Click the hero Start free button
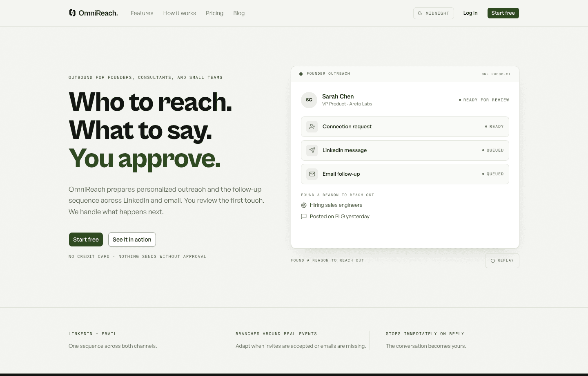Viewport: 588px width, 376px height. [x=86, y=239]
